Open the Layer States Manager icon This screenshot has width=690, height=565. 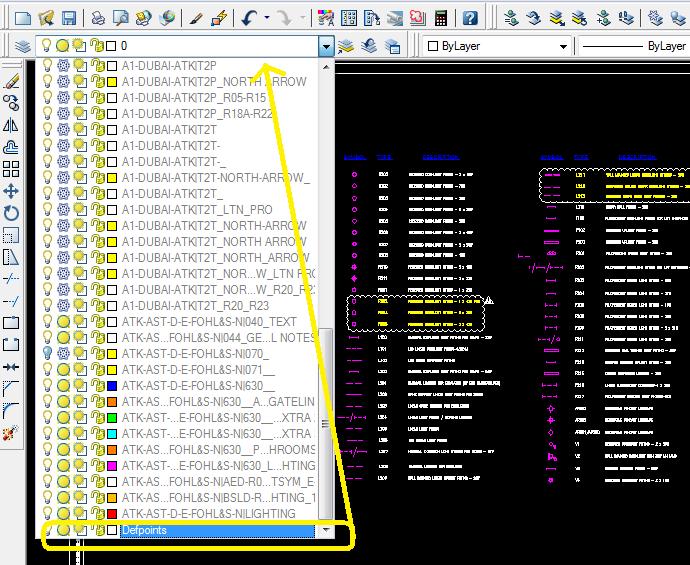pos(392,46)
